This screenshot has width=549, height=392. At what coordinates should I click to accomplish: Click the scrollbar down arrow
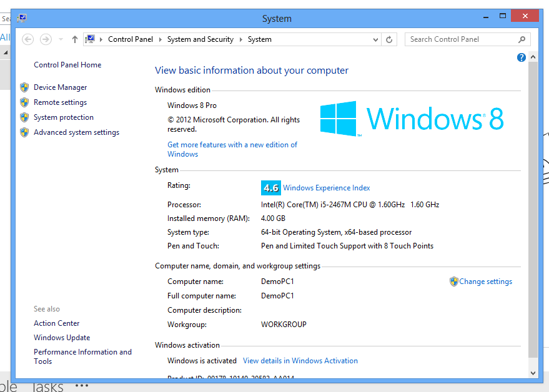533,373
